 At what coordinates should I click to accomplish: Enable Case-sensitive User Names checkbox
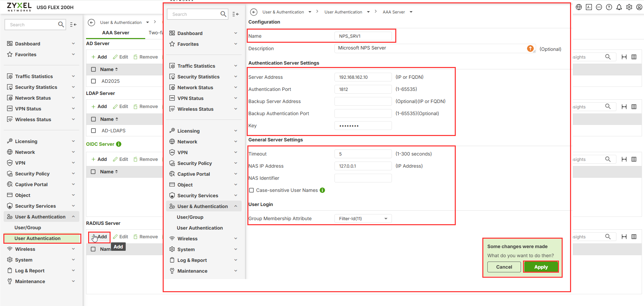coord(251,190)
